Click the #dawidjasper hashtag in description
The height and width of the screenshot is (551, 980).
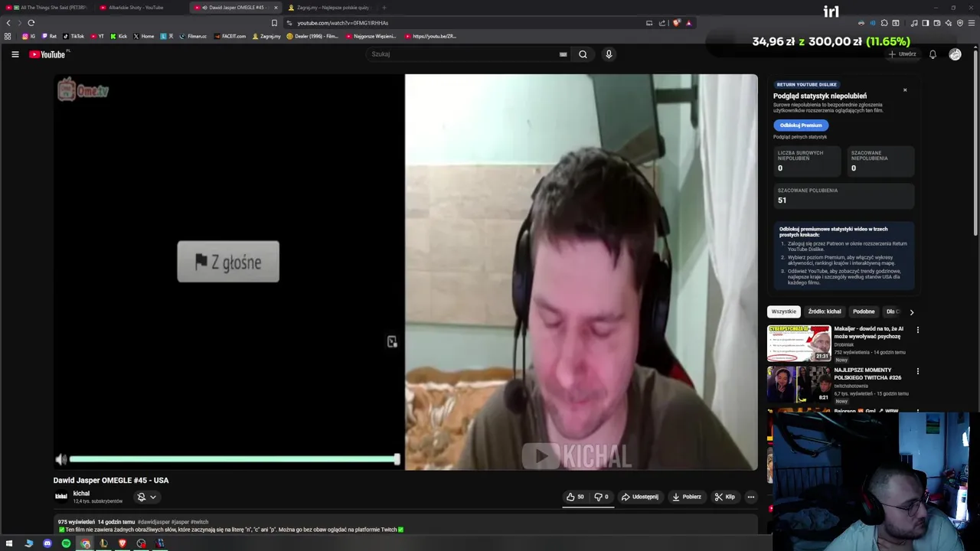coord(152,522)
